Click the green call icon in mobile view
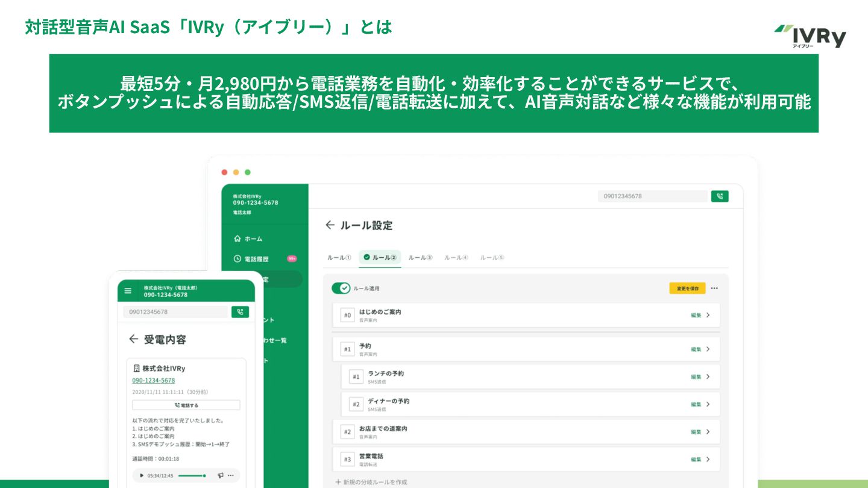868x488 pixels. tap(240, 312)
